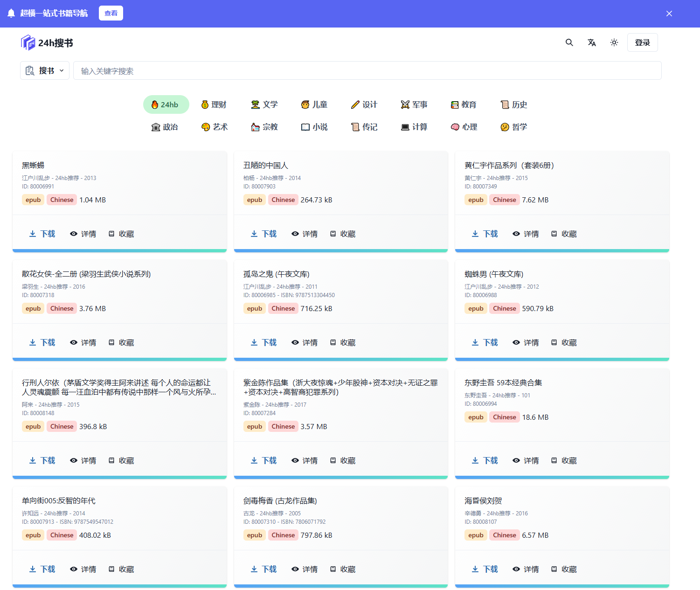Click the bell icon in banner

tap(11, 13)
